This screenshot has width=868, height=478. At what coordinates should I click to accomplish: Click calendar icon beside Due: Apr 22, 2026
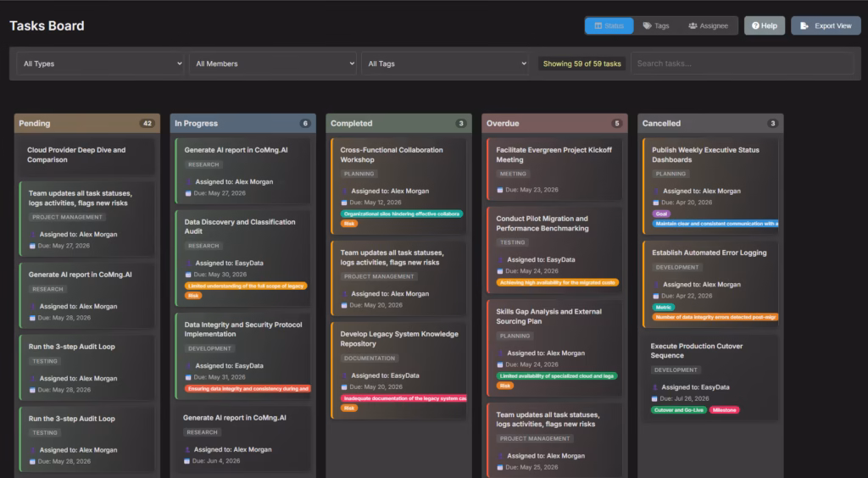pos(656,296)
